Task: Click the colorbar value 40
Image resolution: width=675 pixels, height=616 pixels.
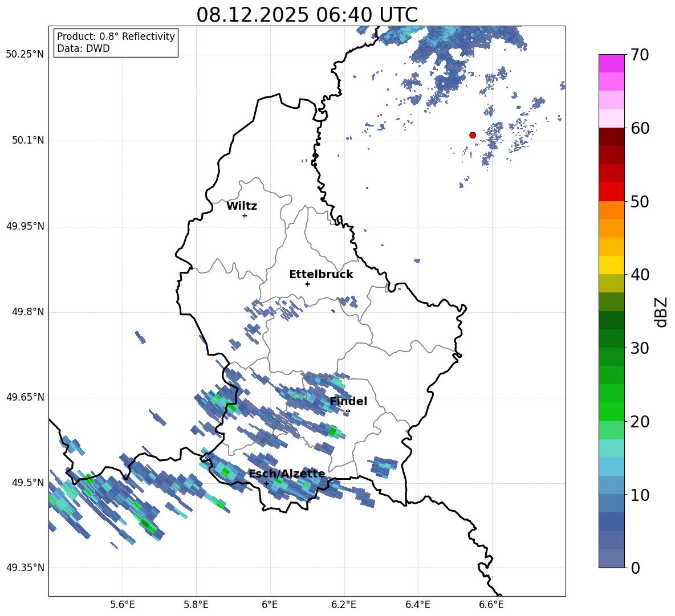Action: [640, 275]
